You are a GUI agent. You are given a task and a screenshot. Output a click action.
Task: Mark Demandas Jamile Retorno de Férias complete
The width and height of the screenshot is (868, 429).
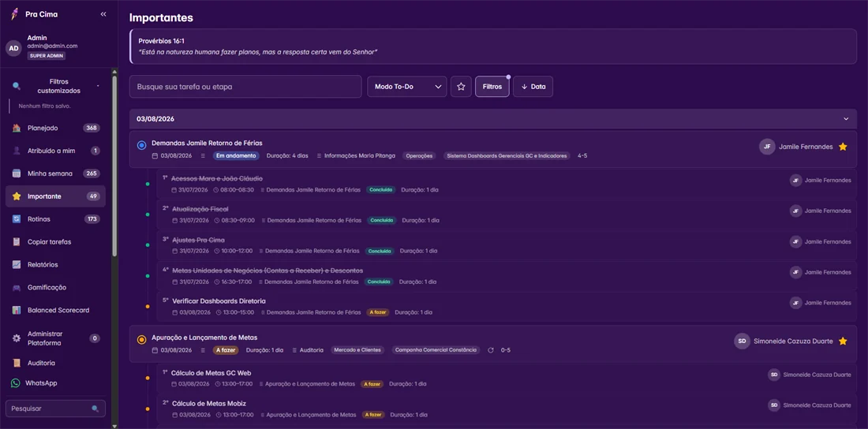coord(141,145)
